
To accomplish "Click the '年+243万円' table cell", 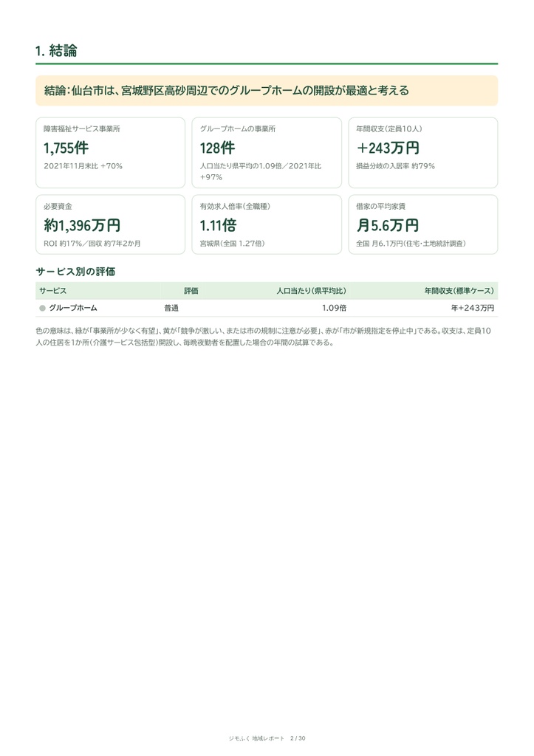I will [472, 308].
